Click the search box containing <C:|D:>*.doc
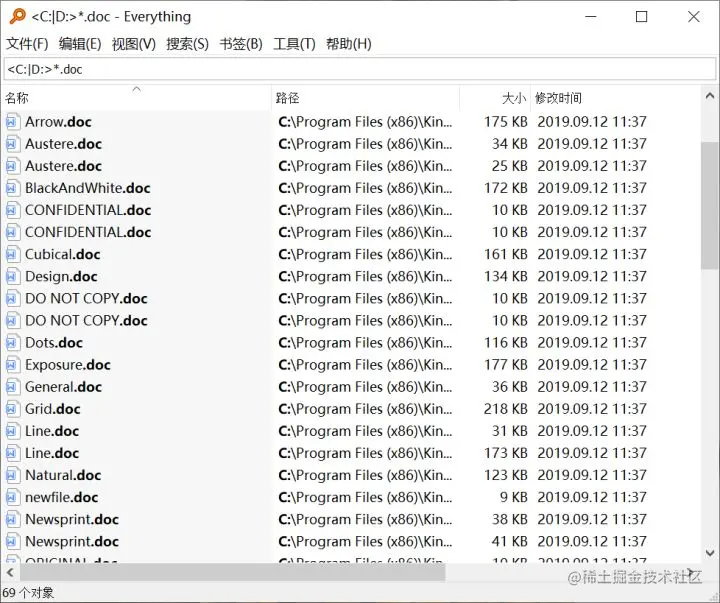This screenshot has height=603, width=720. 360,69
